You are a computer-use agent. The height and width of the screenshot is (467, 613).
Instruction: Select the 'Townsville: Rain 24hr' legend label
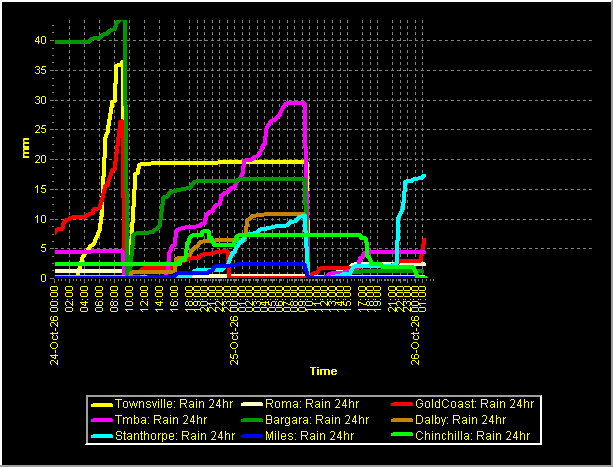coord(174,404)
